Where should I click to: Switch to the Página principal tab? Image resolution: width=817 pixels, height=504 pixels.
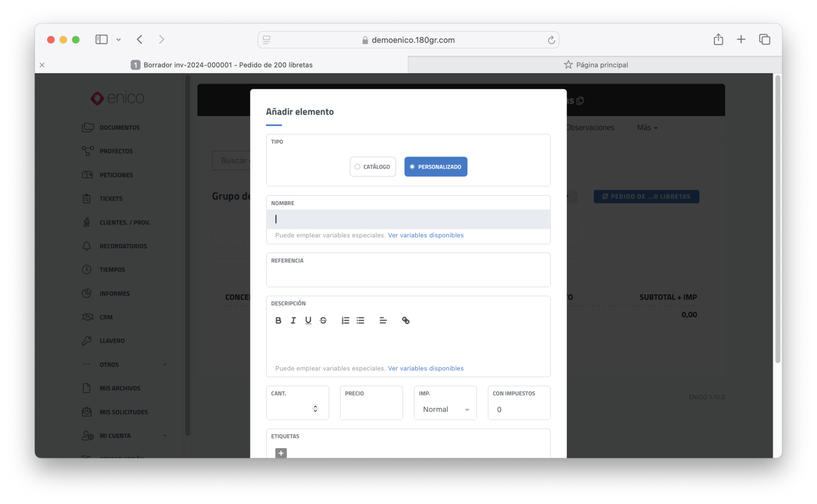pos(595,65)
